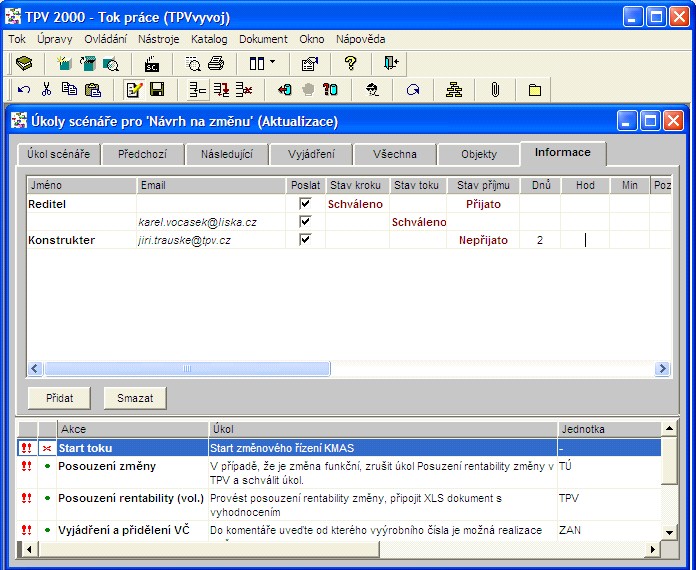The width and height of the screenshot is (696, 570).
Task: Click the sort rows red arrow icon
Action: point(221,90)
